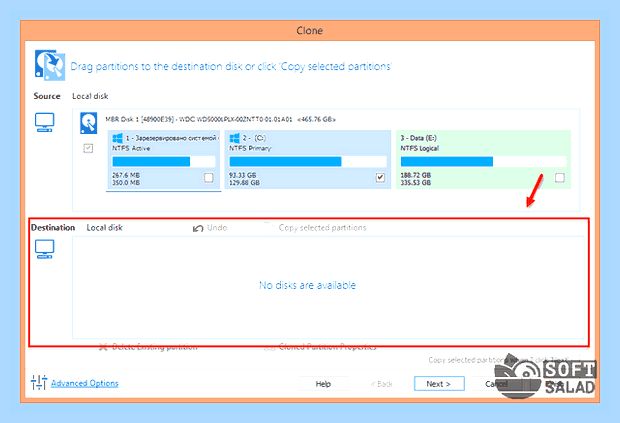Click the Undo button

tap(210, 228)
